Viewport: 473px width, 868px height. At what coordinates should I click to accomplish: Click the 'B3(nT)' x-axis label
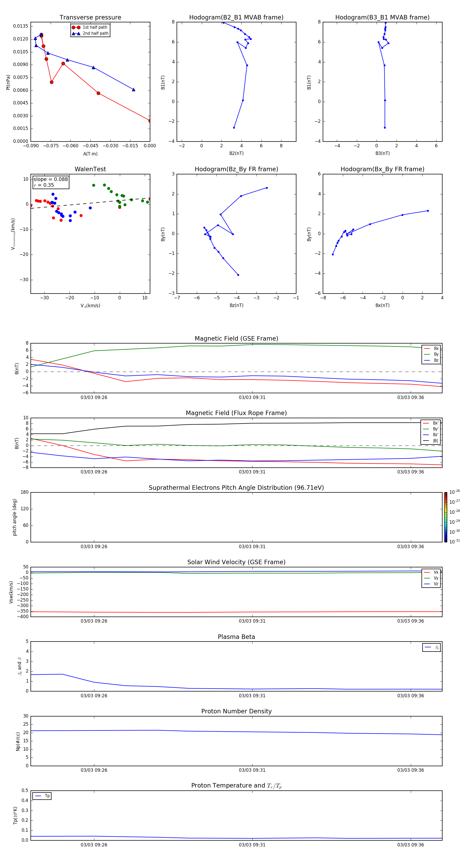382,153
